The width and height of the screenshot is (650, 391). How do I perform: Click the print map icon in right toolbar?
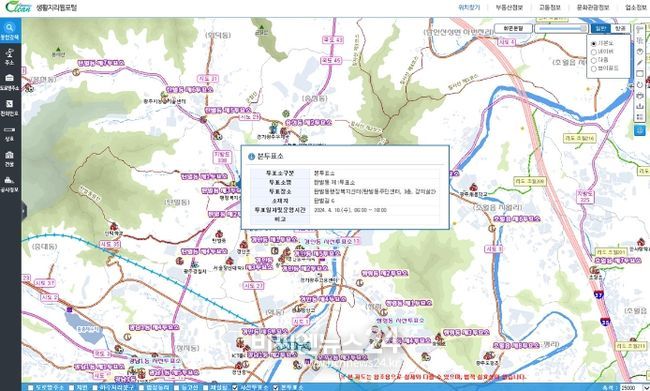pos(640,96)
